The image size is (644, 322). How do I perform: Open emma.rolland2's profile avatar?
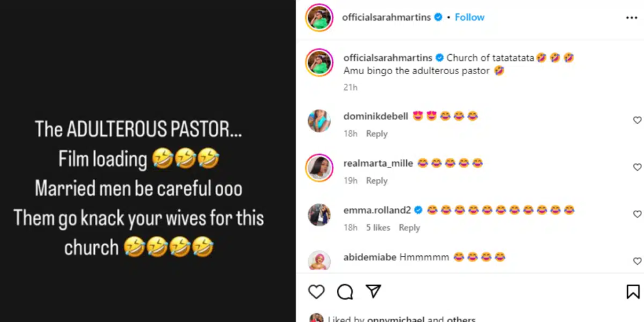(319, 214)
